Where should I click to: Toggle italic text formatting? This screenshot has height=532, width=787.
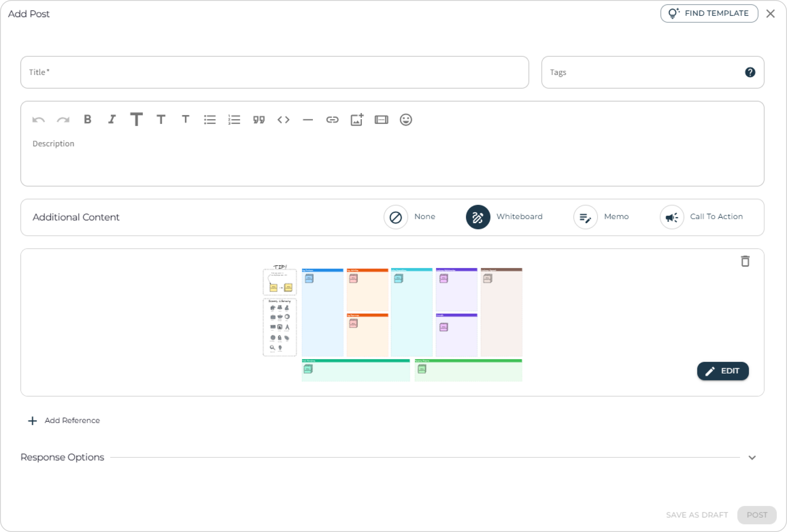112,119
